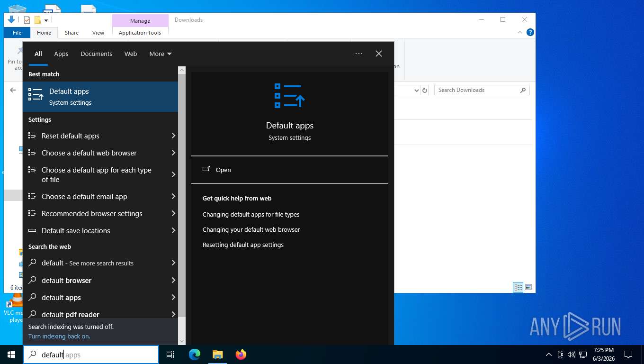The image size is (644, 364).
Task: Click the large Default apps preview icon
Action: 289,96
